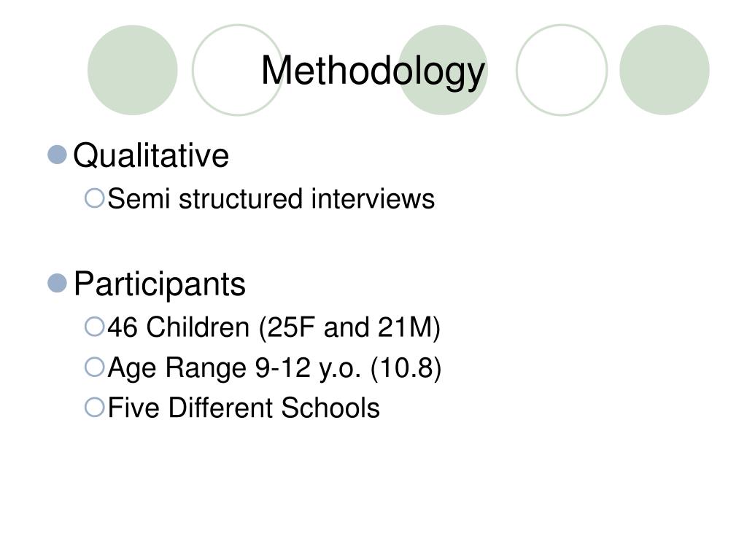747x560 pixels.
Task: Click the Semi structured interviews line
Action: pos(271,198)
